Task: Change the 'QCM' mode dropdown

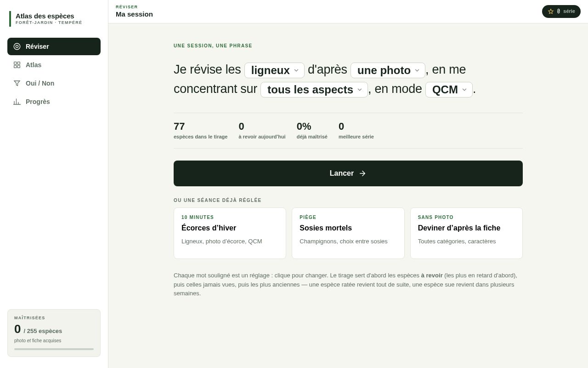Action: [449, 90]
